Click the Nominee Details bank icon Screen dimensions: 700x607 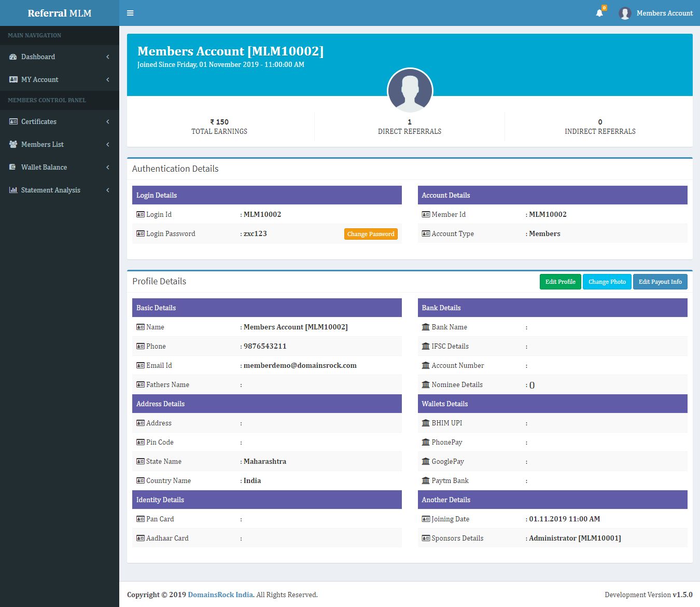coord(426,384)
